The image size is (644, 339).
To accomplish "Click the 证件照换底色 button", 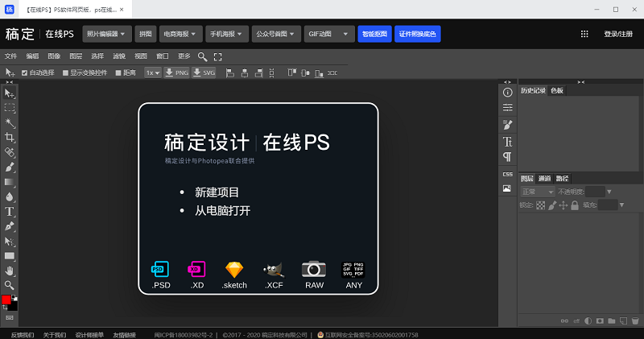I will pyautogui.click(x=418, y=34).
